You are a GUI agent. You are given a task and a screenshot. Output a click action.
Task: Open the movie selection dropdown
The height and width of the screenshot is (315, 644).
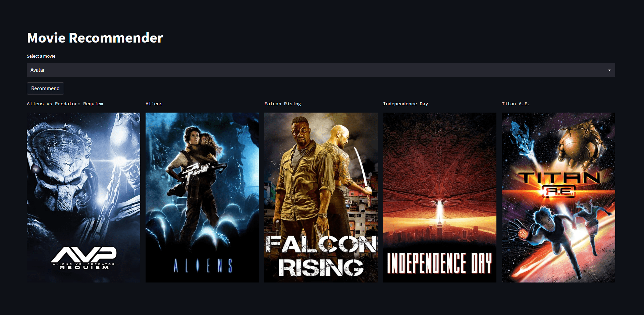coord(321,70)
